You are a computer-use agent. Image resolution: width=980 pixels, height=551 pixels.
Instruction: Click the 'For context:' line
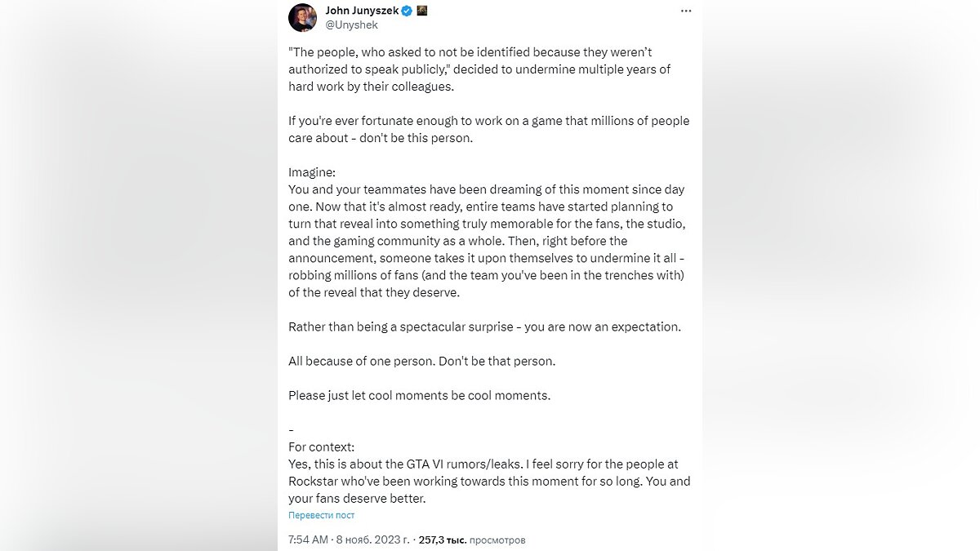coord(322,447)
